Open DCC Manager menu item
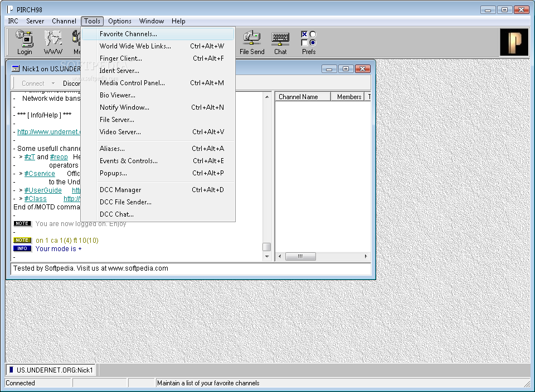535x392 pixels. click(158, 190)
